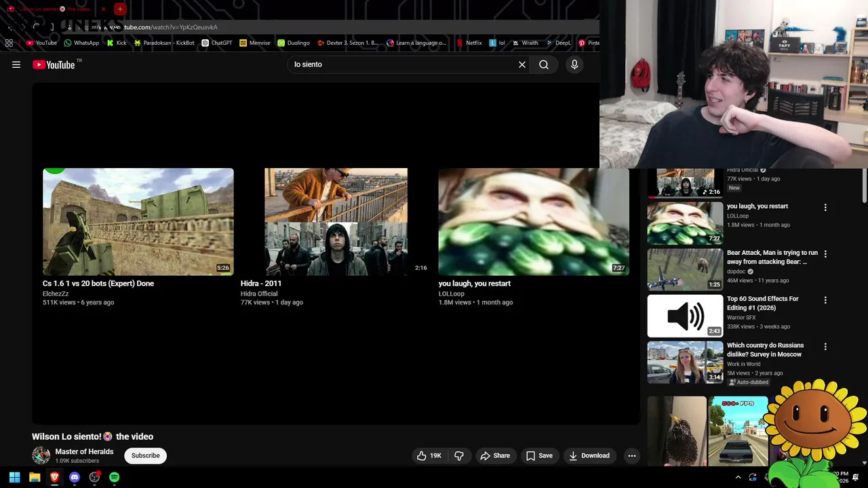Viewport: 868px width, 488px height.
Task: Open the YouTube bookmark
Action: [x=41, y=43]
